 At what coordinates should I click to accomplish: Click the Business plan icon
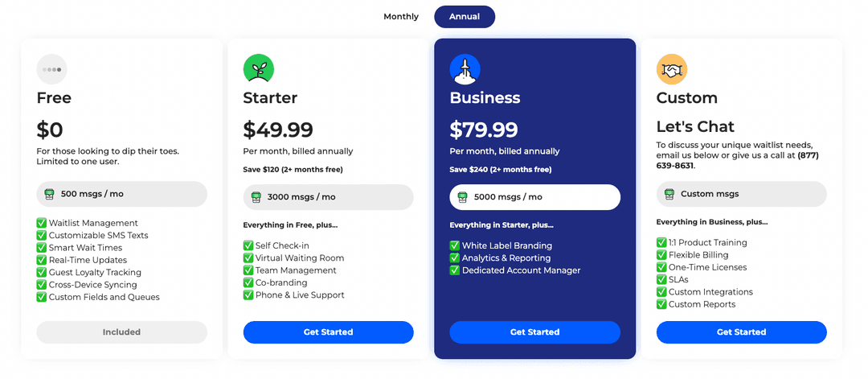(465, 69)
